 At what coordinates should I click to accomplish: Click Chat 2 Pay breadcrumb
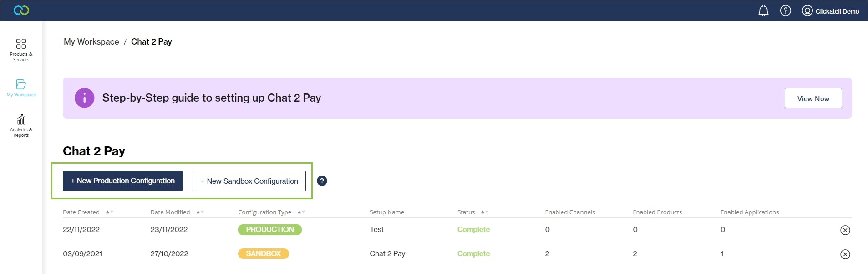(x=152, y=42)
